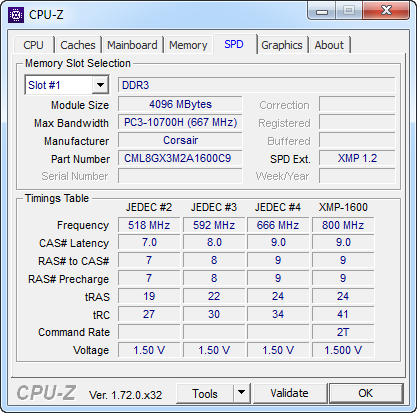417x413 pixels.
Task: Click the 8.0 CAS# Latency cell
Action: coord(214,242)
